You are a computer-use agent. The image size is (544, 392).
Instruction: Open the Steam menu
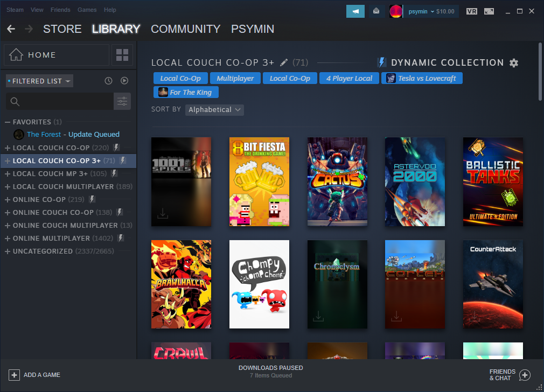(15, 10)
